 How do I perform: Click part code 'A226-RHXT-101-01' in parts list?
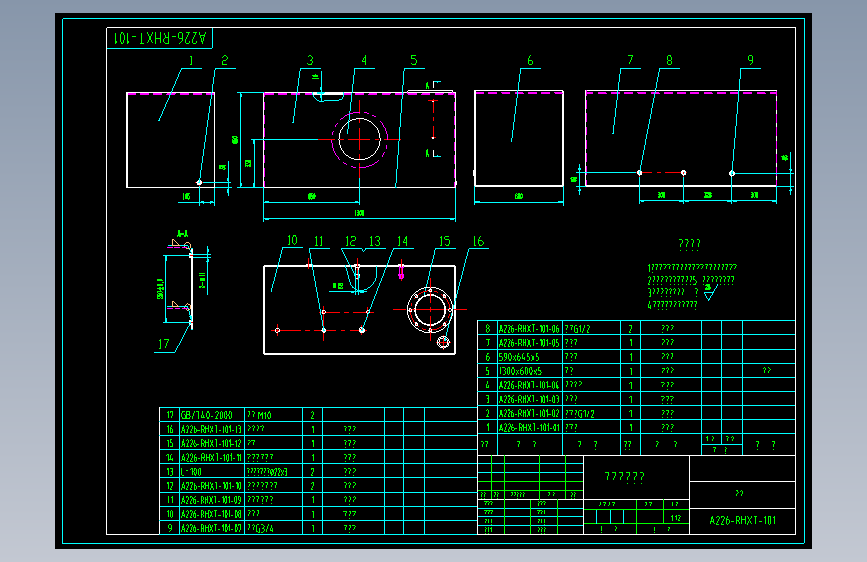[529, 428]
